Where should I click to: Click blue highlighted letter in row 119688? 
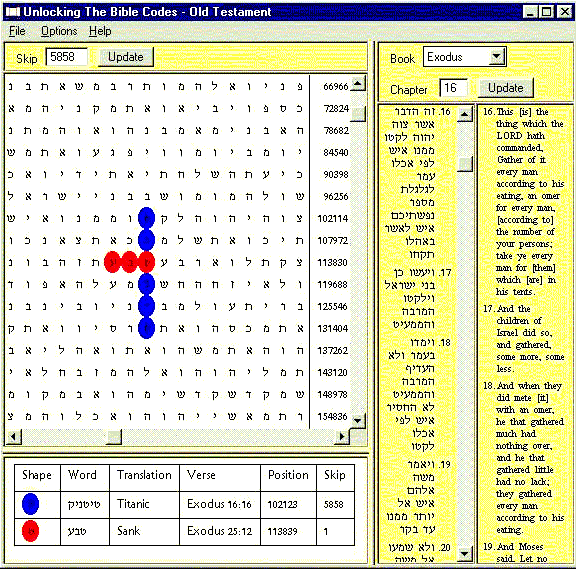pyautogui.click(x=146, y=284)
